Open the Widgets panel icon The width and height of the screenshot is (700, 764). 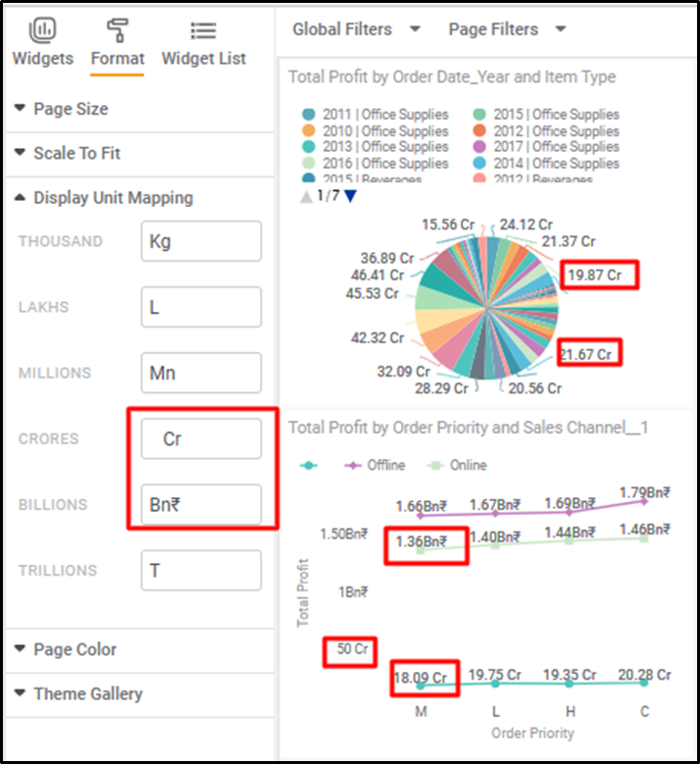point(42,30)
